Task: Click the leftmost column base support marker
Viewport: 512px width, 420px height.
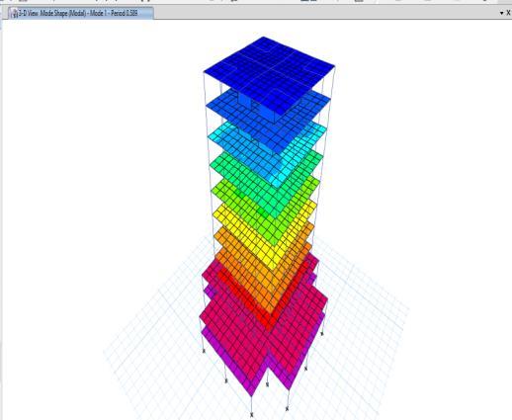Action: [x=204, y=351]
